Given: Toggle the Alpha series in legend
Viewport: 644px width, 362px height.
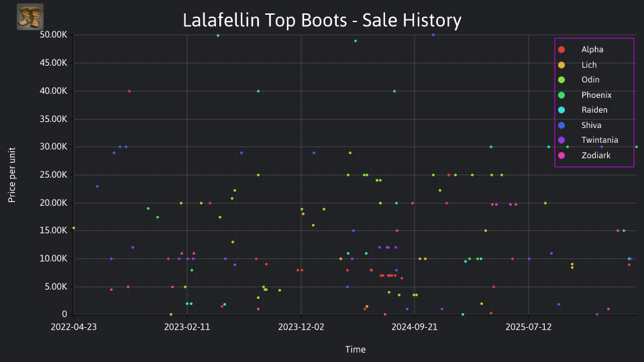Looking at the screenshot, I should pos(592,50).
